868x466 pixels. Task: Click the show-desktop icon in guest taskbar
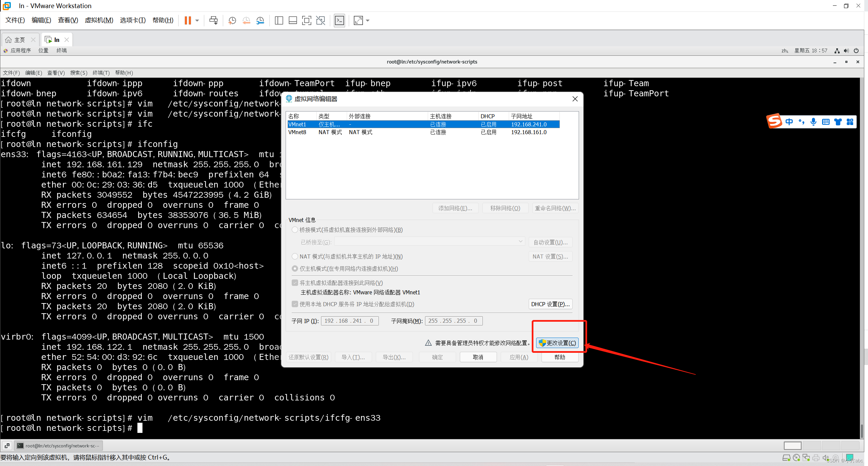tap(7, 446)
